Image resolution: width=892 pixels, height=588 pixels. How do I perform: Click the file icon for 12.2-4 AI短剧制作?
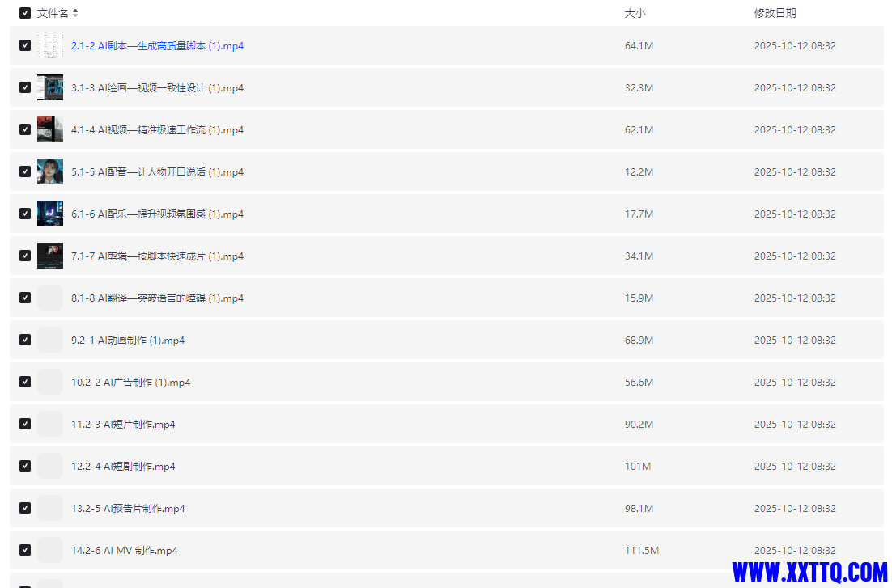[x=50, y=466]
